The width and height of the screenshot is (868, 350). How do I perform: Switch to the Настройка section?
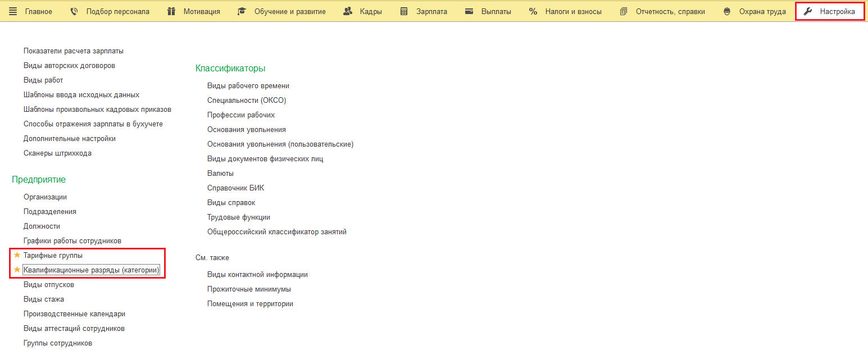click(837, 11)
